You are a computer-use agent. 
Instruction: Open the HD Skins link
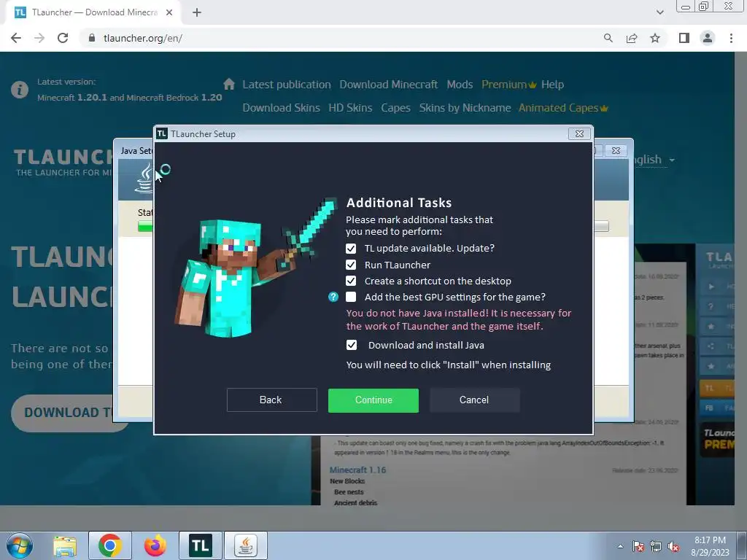click(350, 108)
